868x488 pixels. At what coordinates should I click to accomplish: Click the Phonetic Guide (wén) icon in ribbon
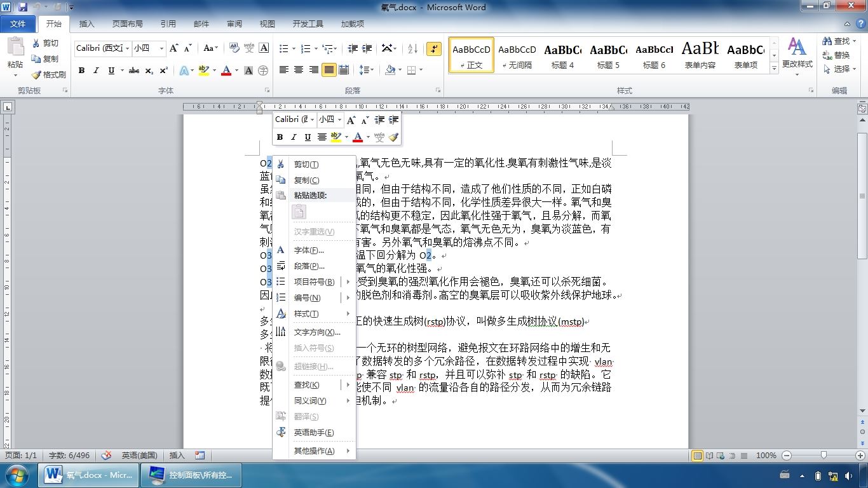click(x=249, y=48)
